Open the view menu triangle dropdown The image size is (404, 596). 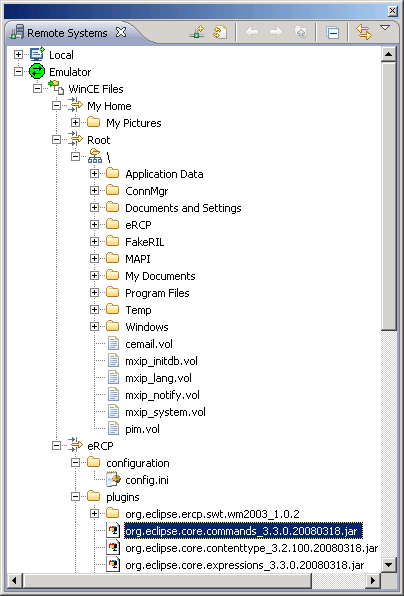pyautogui.click(x=385, y=28)
